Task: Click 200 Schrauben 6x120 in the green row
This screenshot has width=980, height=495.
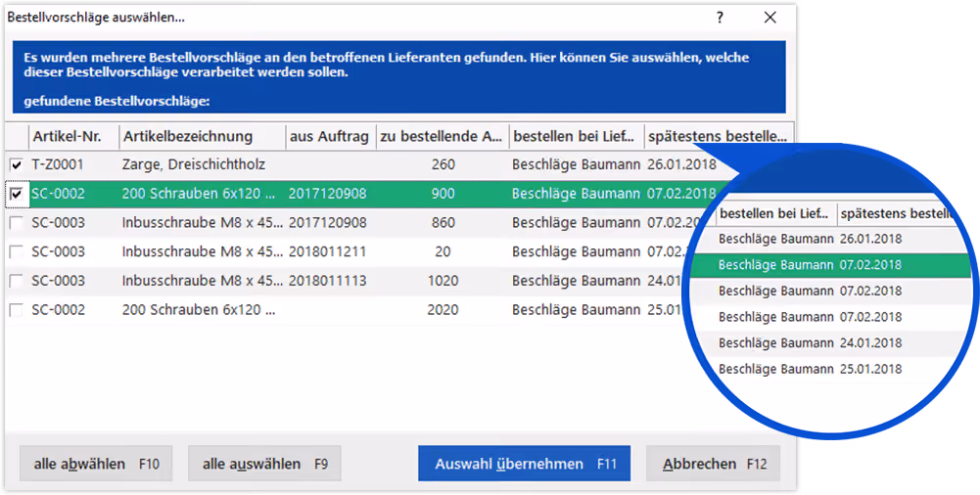Action: click(x=199, y=194)
